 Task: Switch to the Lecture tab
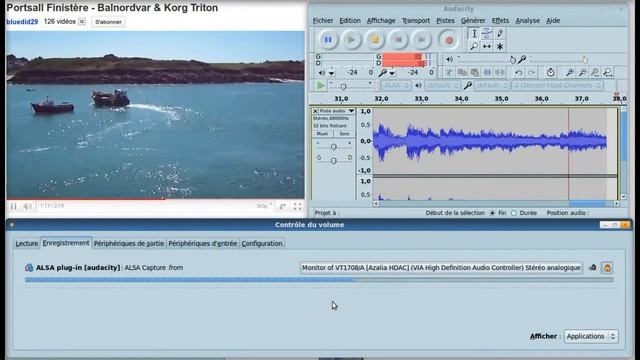click(x=27, y=243)
